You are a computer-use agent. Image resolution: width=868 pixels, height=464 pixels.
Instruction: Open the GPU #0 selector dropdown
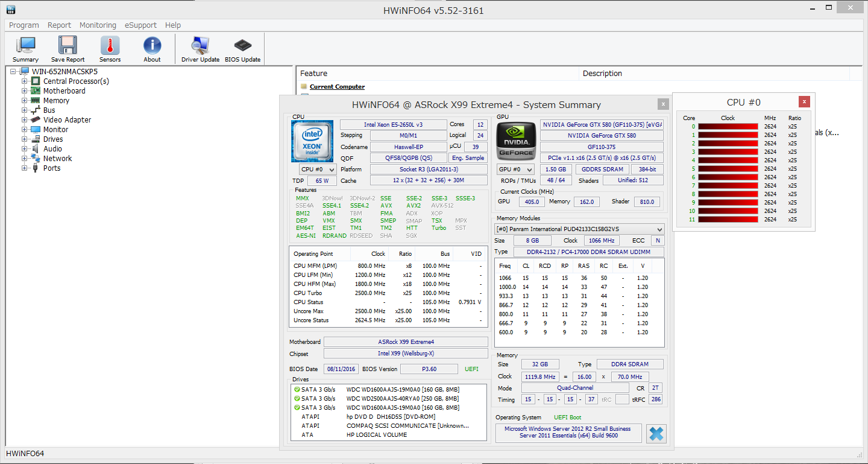[x=515, y=170]
